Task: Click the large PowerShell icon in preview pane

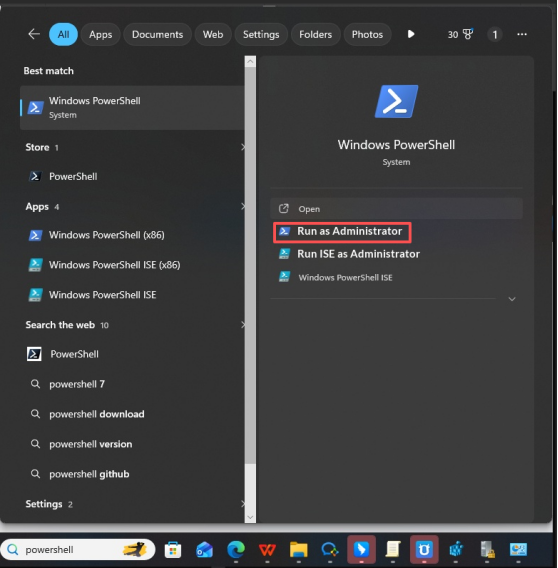Action: click(396, 101)
